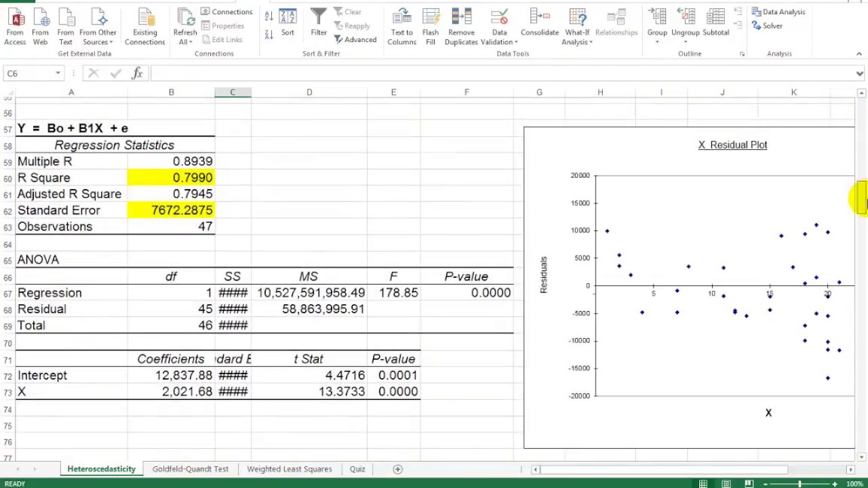Click the Connections button
Screen dimensions: 868x488
click(226, 12)
